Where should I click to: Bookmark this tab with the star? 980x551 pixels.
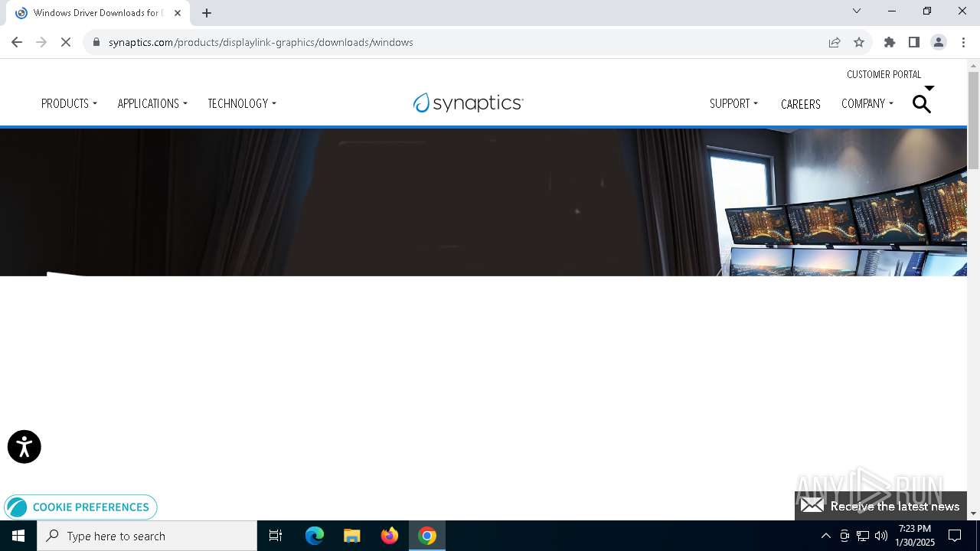pyautogui.click(x=859, y=42)
